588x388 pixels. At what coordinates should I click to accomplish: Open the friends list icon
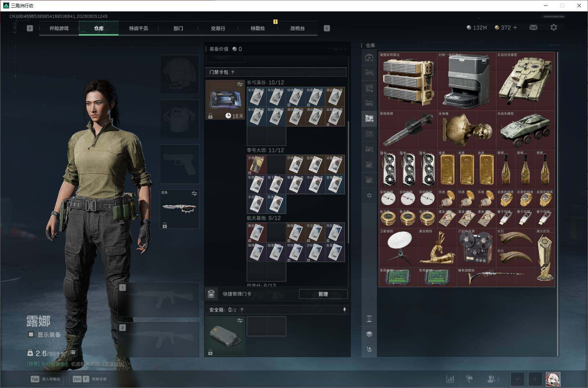click(x=493, y=379)
